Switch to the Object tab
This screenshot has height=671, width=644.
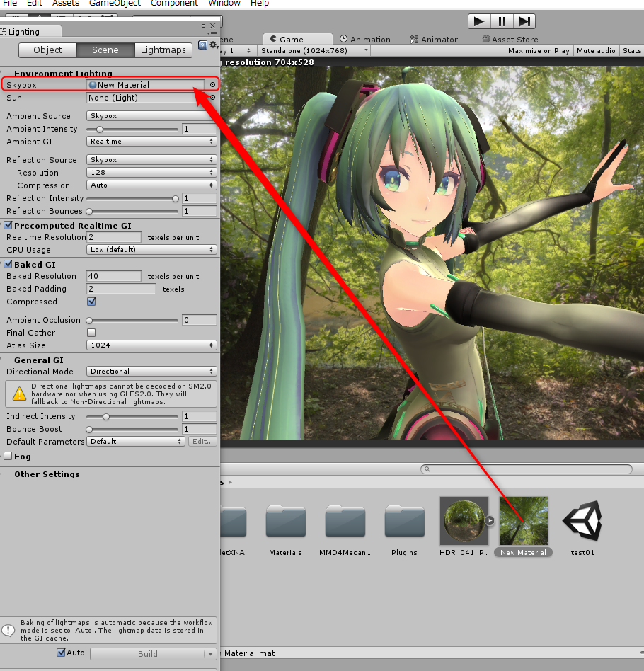click(x=47, y=50)
